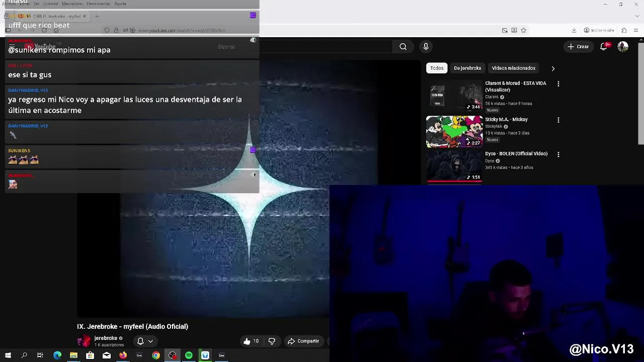Open the Ayuda menu in Firefox
The image size is (644, 362).
(120, 4)
